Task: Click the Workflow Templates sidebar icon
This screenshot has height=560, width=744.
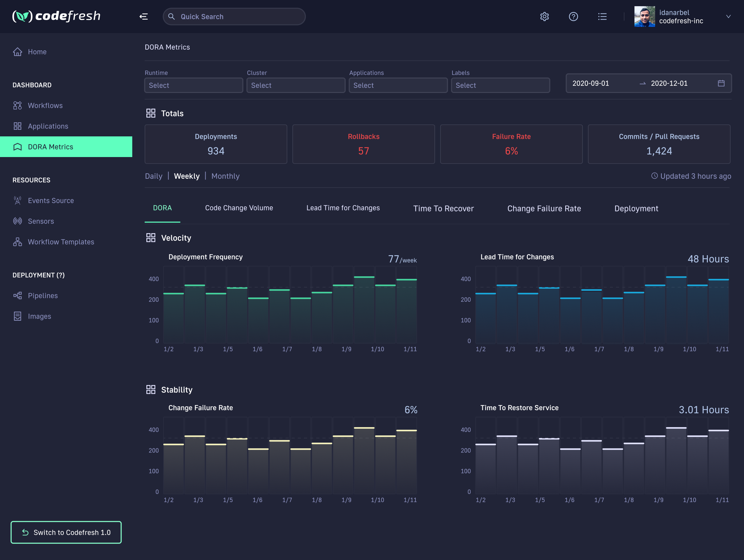Action: point(18,242)
